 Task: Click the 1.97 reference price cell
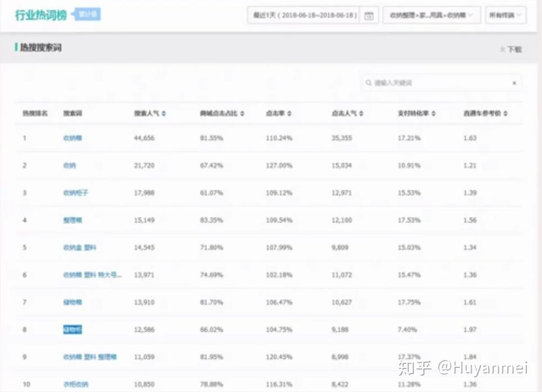(470, 330)
